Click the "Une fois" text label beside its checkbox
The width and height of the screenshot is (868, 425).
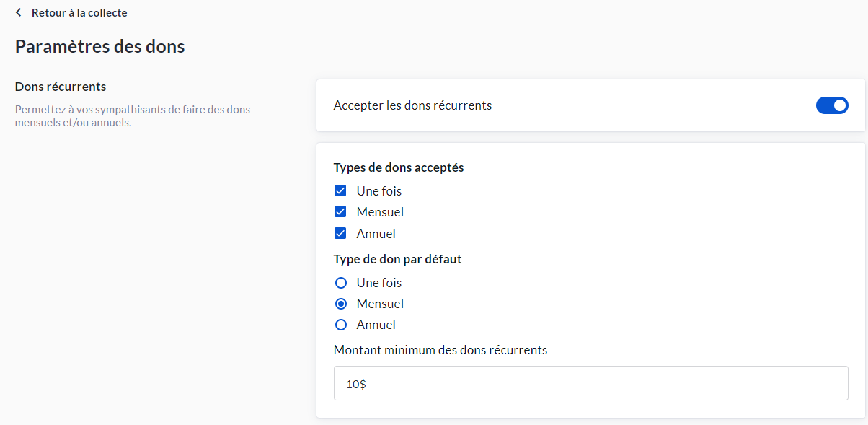point(378,191)
